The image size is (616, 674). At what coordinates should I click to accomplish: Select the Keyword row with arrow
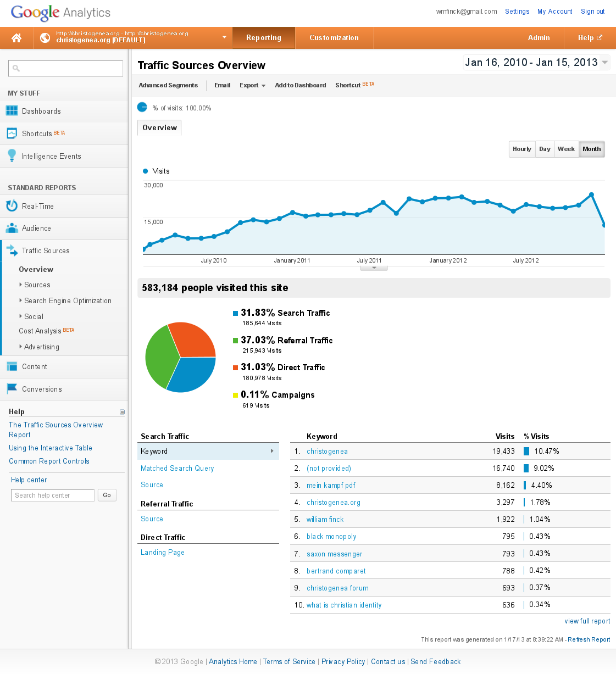[208, 452]
